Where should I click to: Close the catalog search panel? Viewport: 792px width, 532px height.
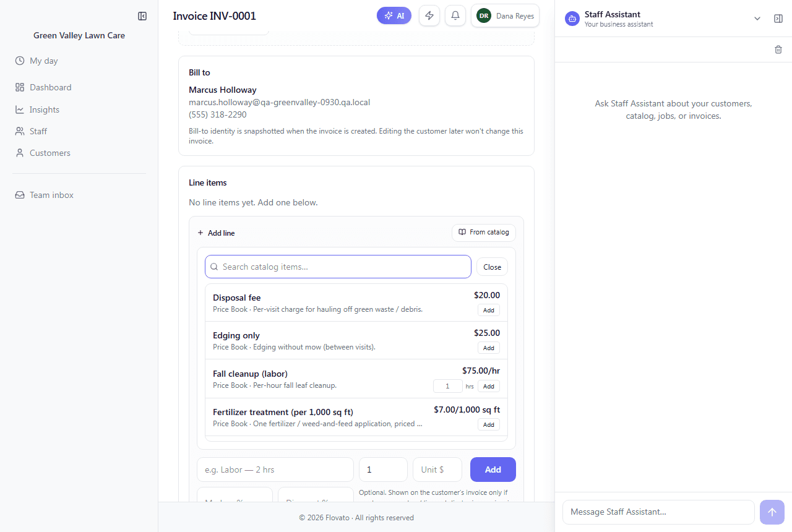pyautogui.click(x=493, y=267)
